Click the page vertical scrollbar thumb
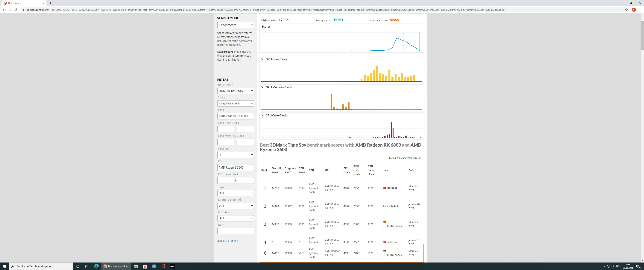This screenshot has height=270, width=644. 642,35
